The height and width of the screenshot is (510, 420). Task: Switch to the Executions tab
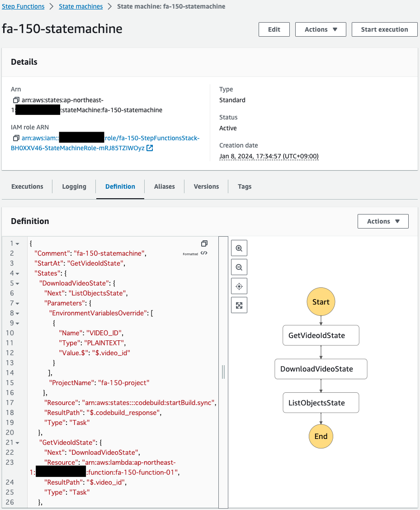(27, 186)
